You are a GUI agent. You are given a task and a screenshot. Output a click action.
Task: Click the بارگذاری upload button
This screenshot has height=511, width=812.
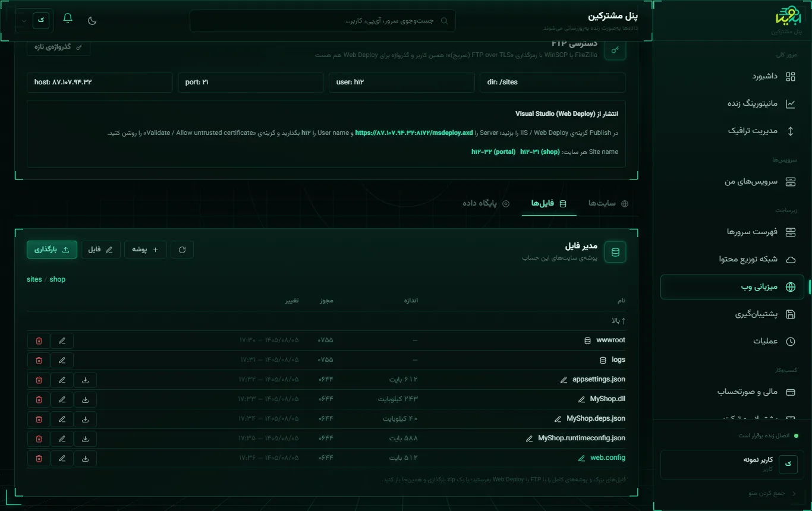[52, 250]
